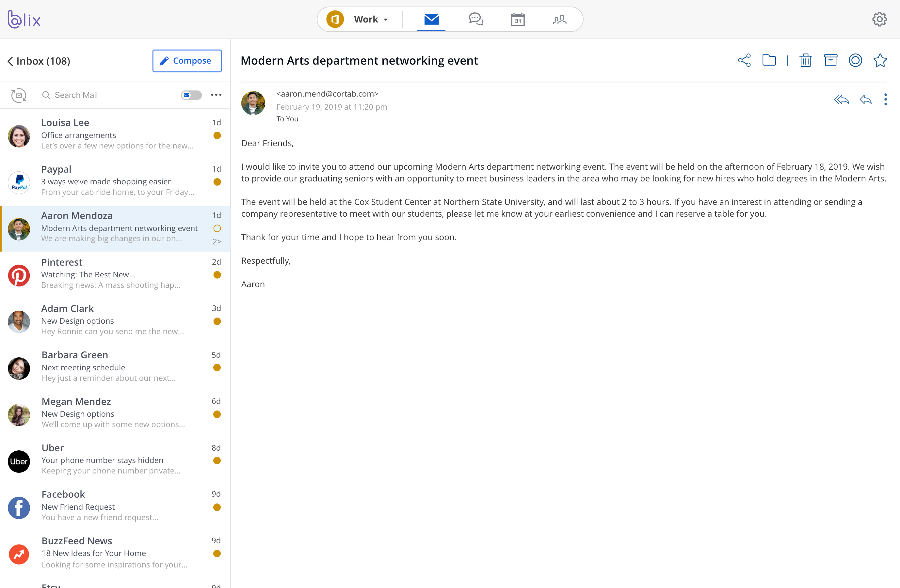Open the Uber email
The image size is (900, 588).
[x=115, y=461]
